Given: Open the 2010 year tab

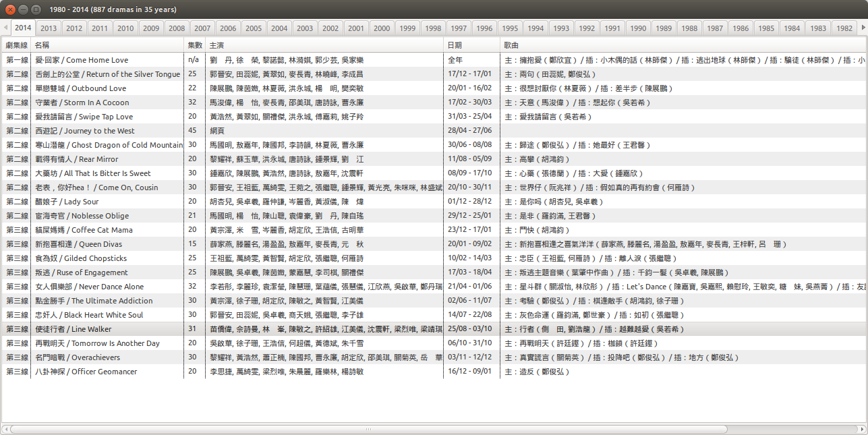Looking at the screenshot, I should tap(125, 28).
